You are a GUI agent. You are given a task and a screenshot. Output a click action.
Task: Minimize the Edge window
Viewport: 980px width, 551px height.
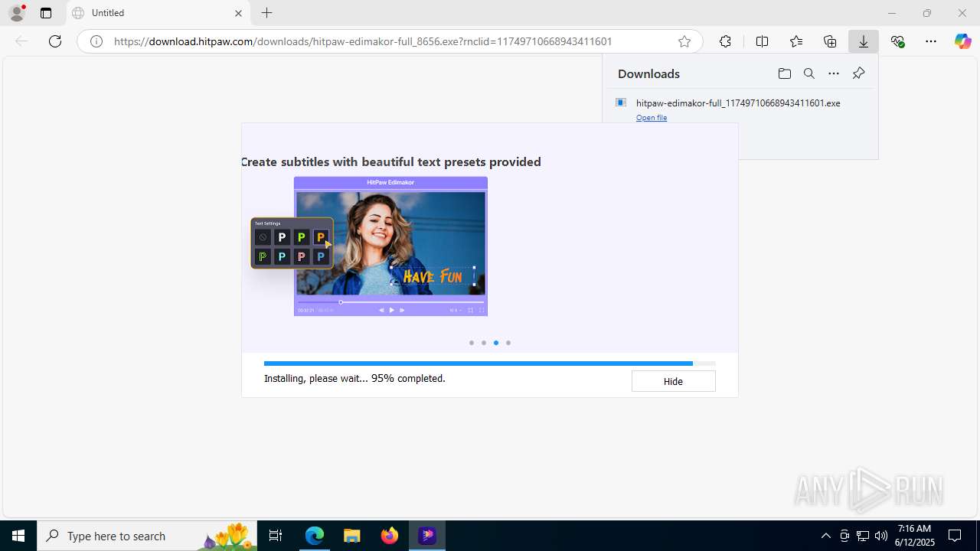(891, 13)
